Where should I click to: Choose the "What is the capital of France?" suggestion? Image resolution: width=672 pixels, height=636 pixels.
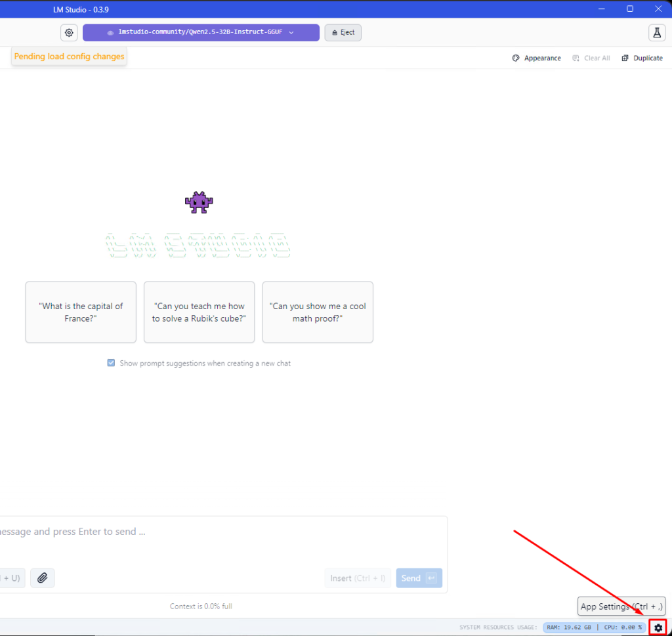(x=81, y=312)
